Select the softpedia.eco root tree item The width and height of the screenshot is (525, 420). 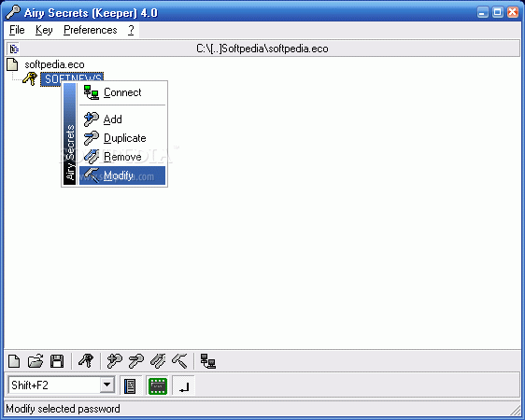pos(54,64)
